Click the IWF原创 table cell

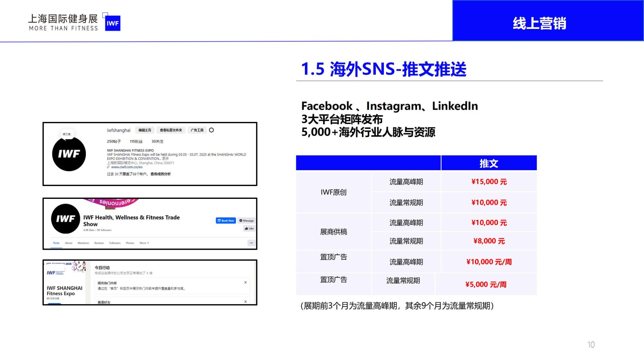(334, 192)
